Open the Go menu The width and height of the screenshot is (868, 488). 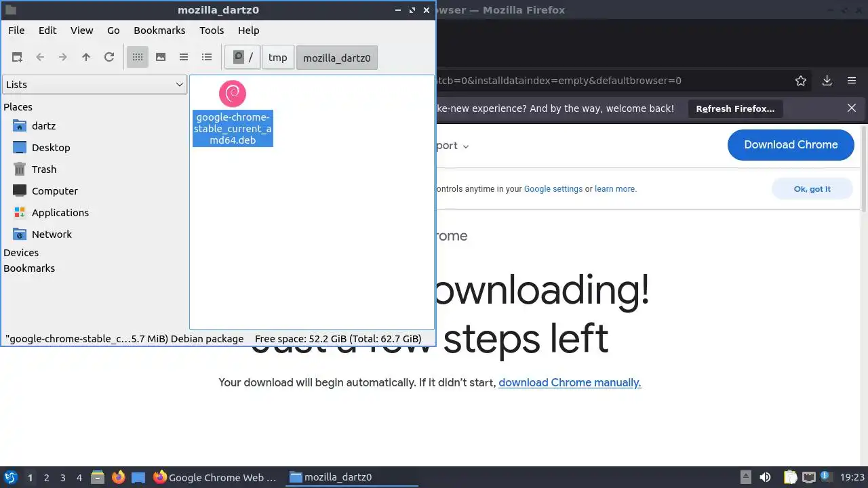[113, 30]
